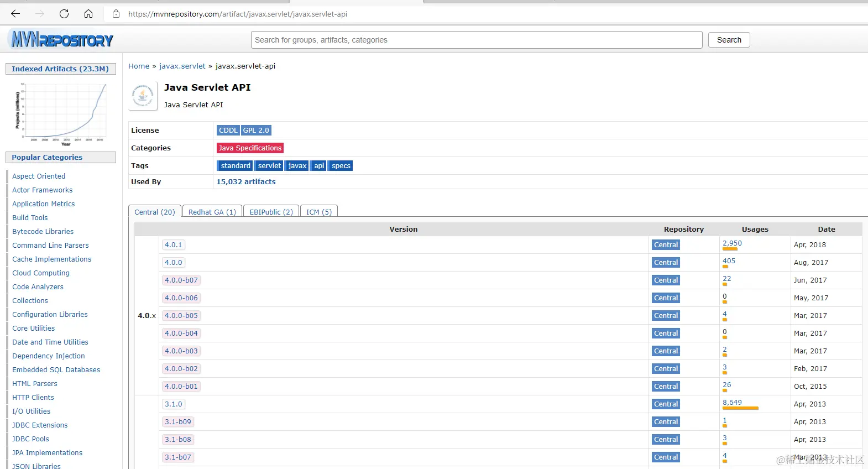
Task: Open Application Metrics category
Action: 44,204
